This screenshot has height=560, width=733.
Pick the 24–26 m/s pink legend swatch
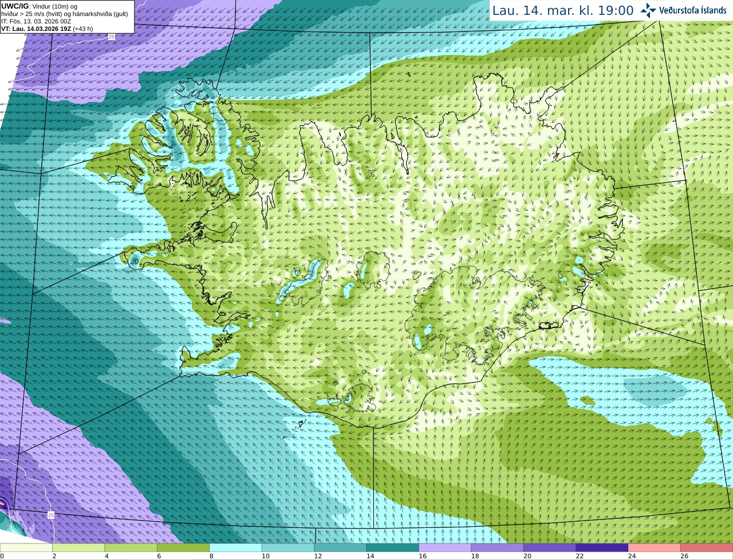(x=655, y=547)
